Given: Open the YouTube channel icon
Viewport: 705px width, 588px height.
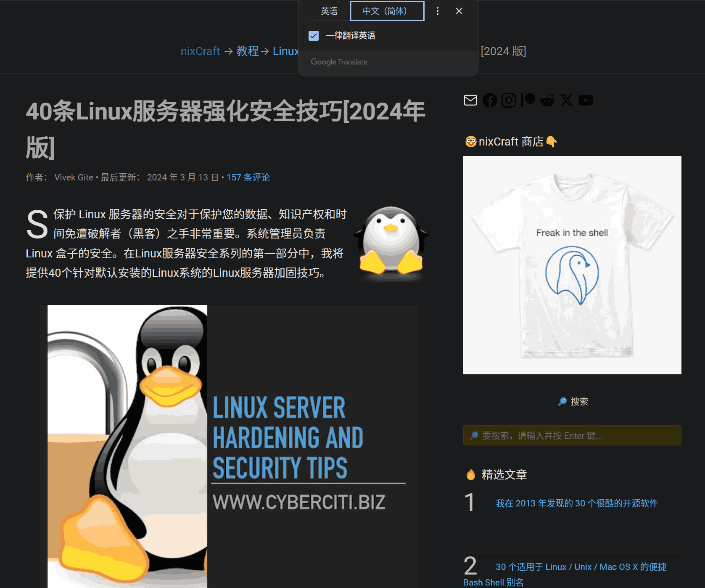Looking at the screenshot, I should 586,100.
